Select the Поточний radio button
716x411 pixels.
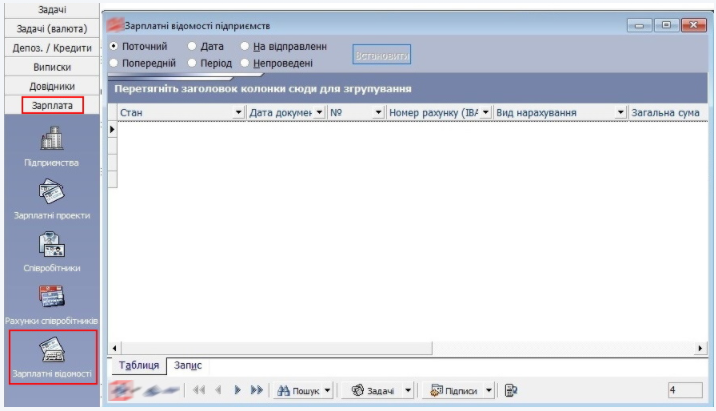[x=114, y=46]
